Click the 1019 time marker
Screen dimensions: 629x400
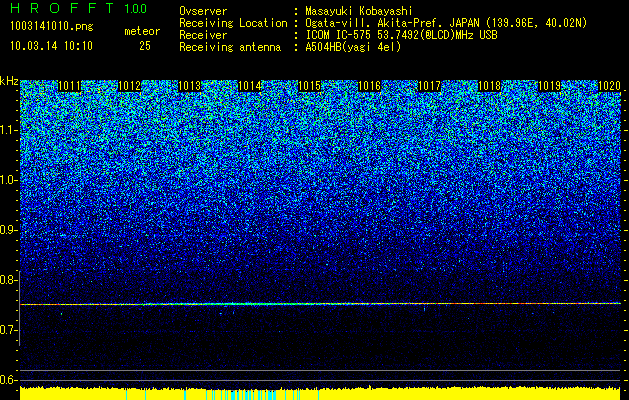(550, 86)
